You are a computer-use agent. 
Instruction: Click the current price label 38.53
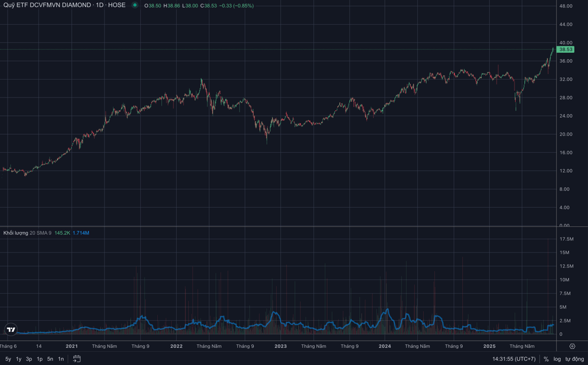point(566,49)
